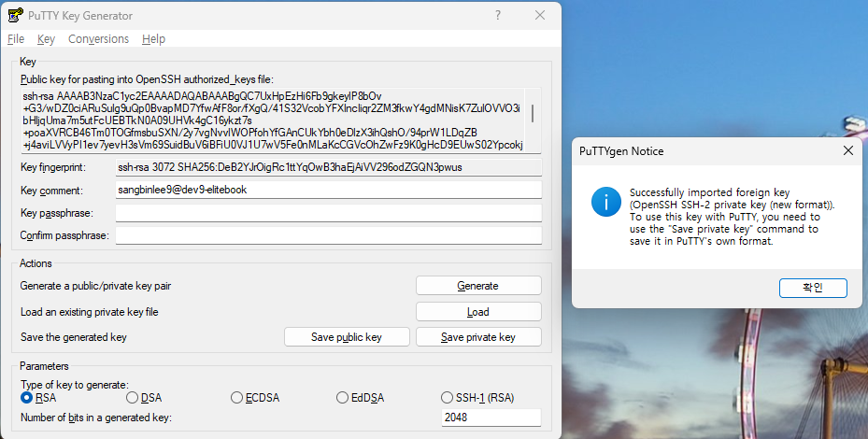868x439 pixels.
Task: Click the 'Public key for pasting' label
Action: (x=147, y=79)
